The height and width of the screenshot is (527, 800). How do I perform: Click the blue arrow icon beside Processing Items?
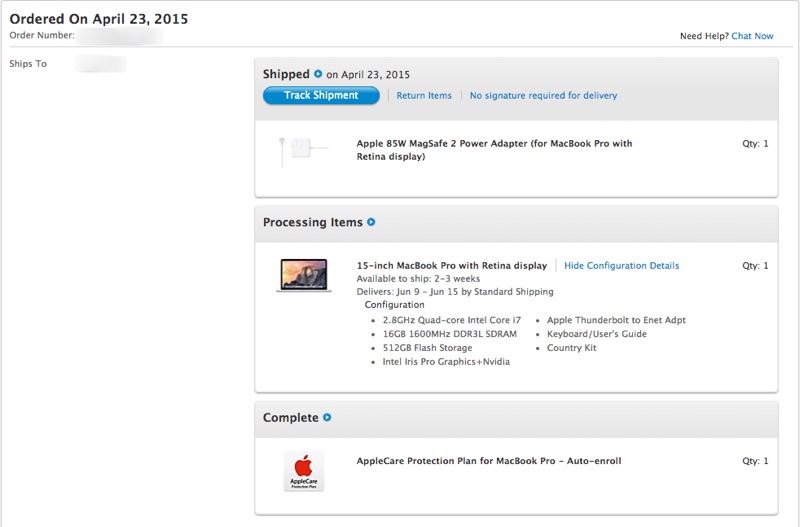[x=371, y=222]
